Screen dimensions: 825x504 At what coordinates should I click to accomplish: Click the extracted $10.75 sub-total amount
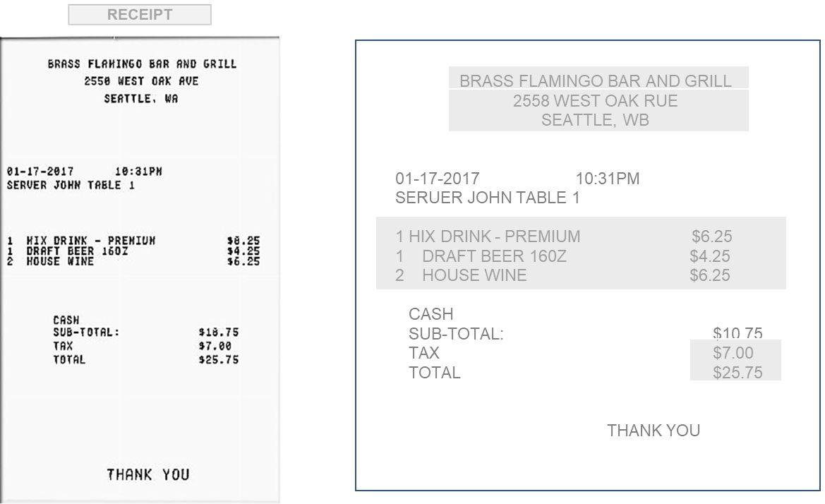point(737,333)
